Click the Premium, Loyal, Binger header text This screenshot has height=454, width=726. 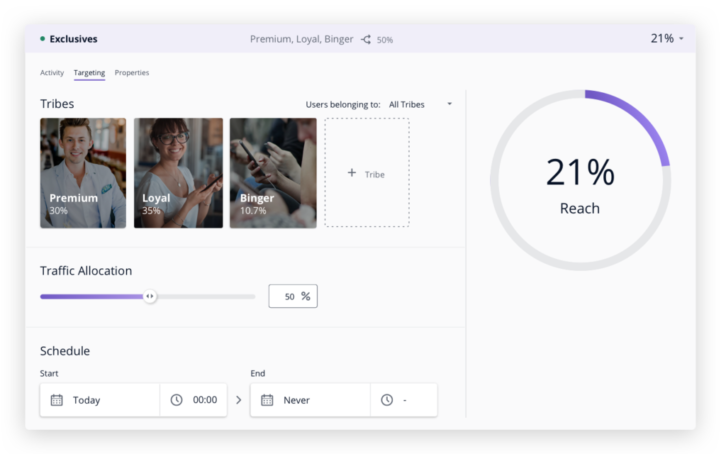[301, 39]
